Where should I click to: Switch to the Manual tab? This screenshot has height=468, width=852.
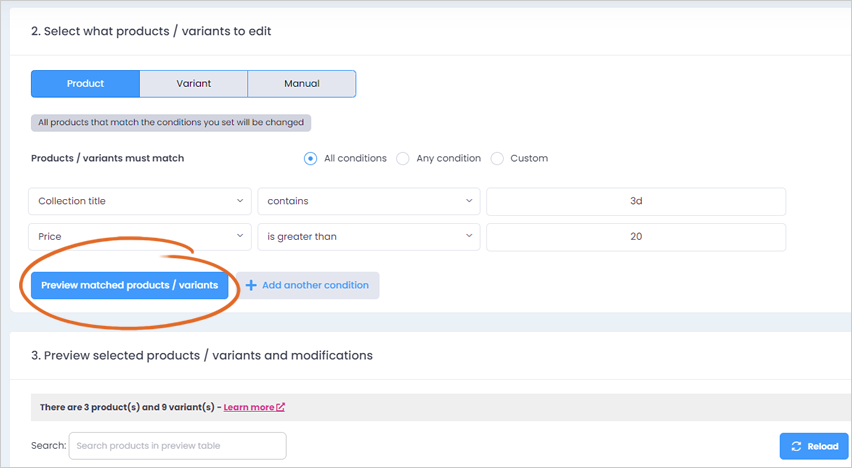[302, 84]
